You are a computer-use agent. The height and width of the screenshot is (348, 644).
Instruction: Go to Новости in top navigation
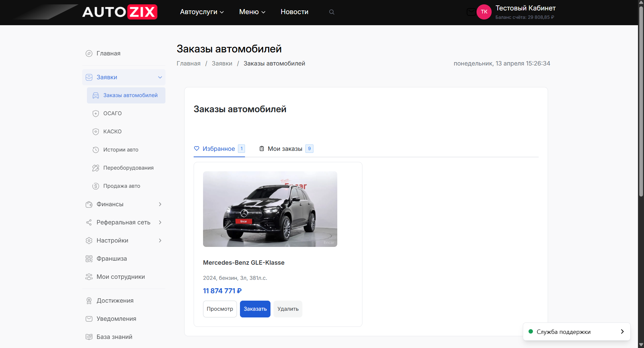point(295,12)
